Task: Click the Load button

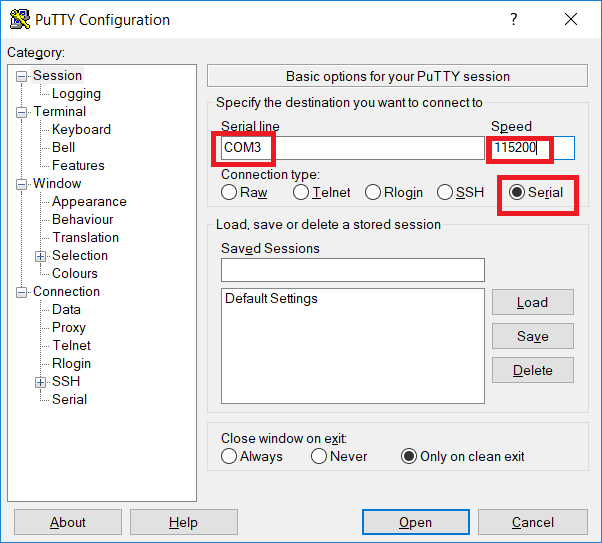Action: pos(533,302)
